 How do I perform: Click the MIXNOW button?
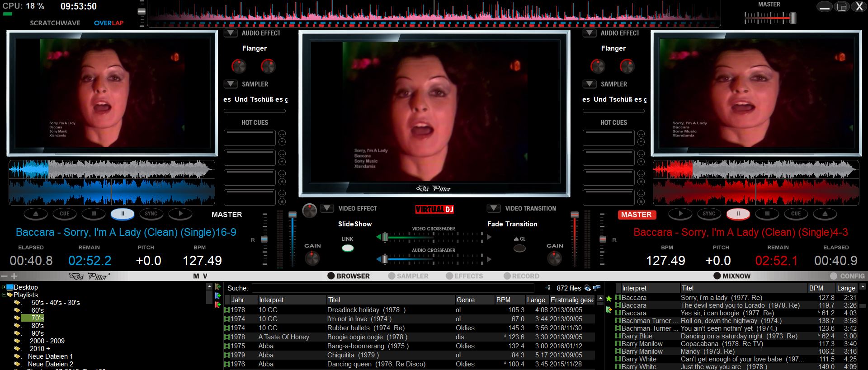point(732,276)
